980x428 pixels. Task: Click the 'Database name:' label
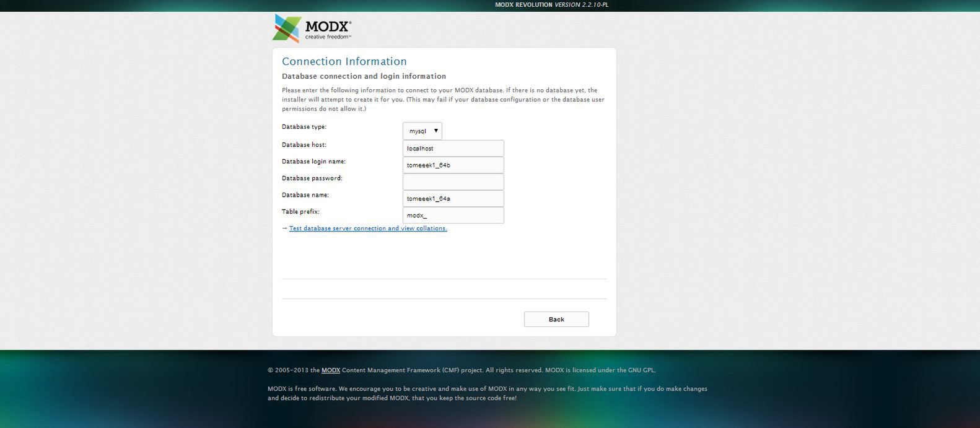click(305, 195)
